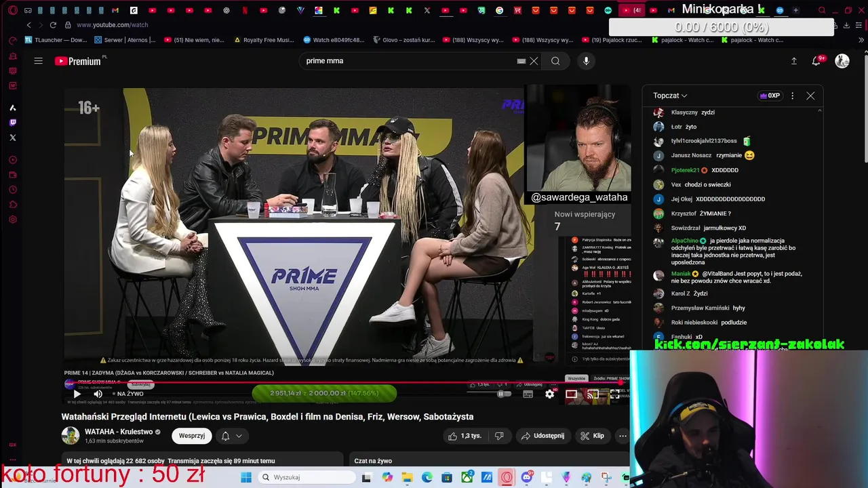Close the live chat panel
This screenshot has width=868, height=488.
tap(810, 96)
